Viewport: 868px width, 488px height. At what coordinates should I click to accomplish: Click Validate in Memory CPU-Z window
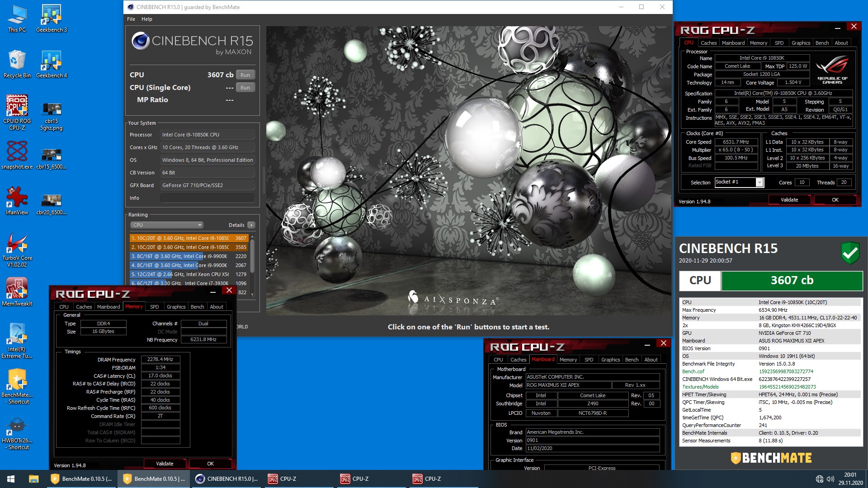[165, 464]
